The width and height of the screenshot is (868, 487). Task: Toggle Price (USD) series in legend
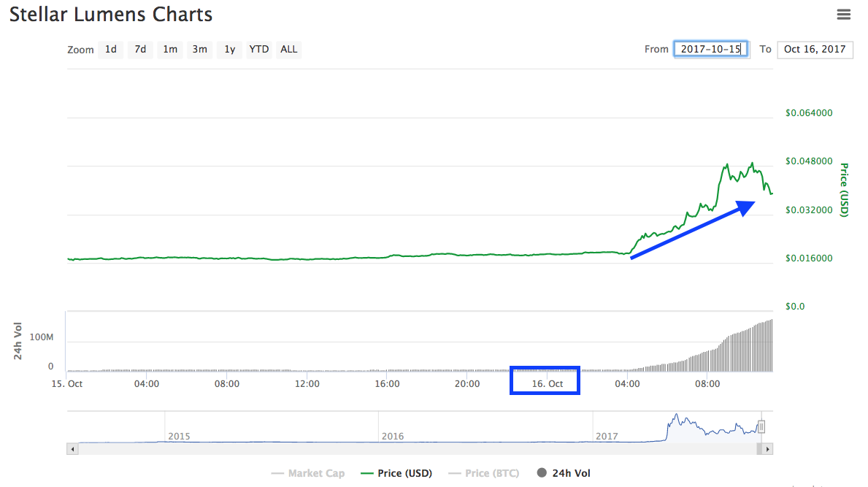point(396,473)
